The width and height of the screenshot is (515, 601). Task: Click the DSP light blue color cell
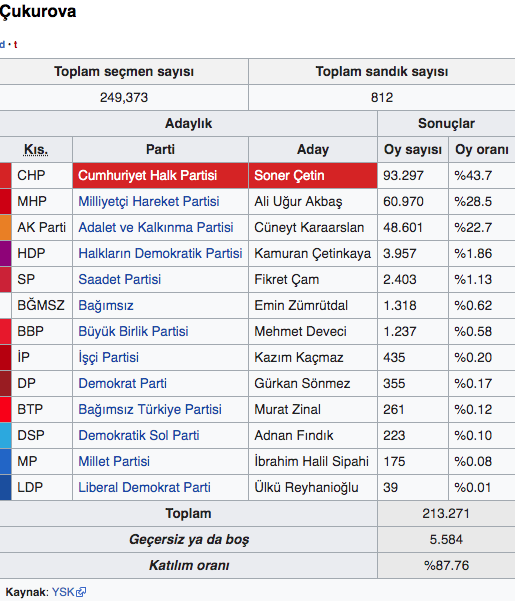coord(5,435)
